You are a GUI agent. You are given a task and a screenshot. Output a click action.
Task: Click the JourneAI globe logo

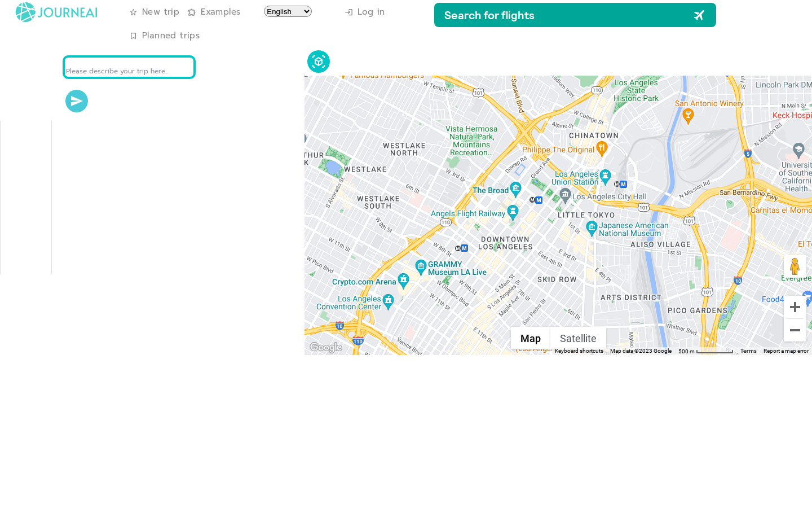pos(25,12)
